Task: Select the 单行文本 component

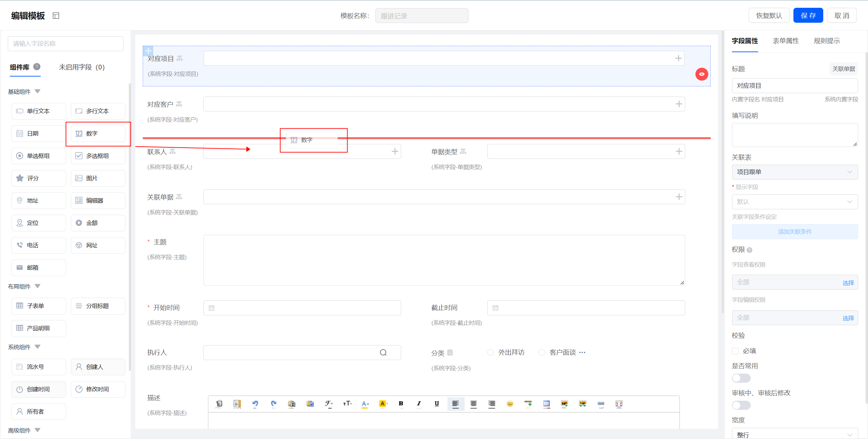Action: coord(39,111)
